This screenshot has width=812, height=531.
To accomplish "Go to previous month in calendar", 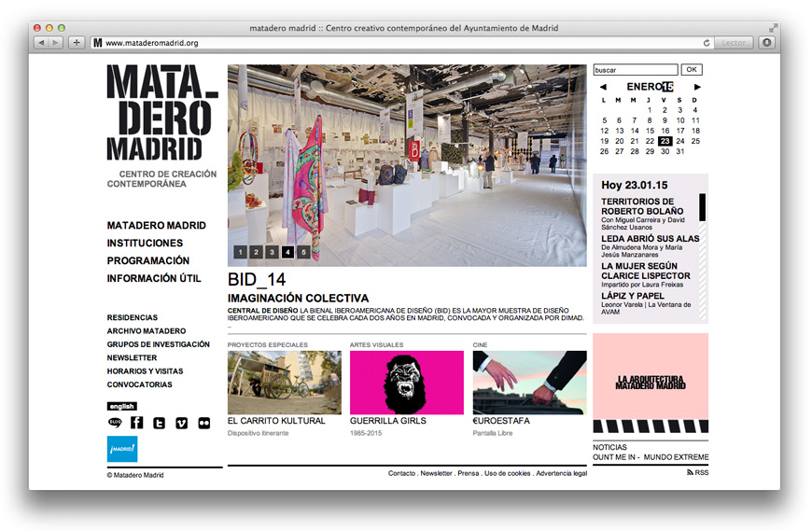I will point(603,87).
